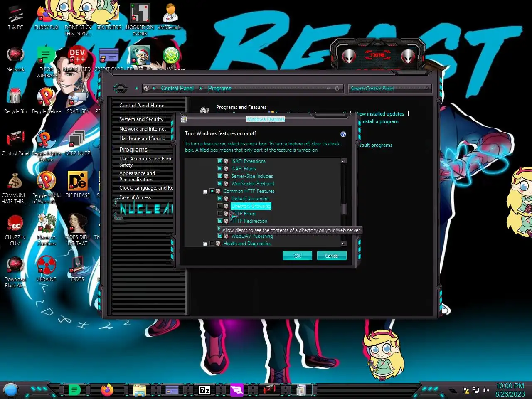This screenshot has width=532, height=399.
Task: Focus the Search Control Panel field
Action: (x=389, y=89)
